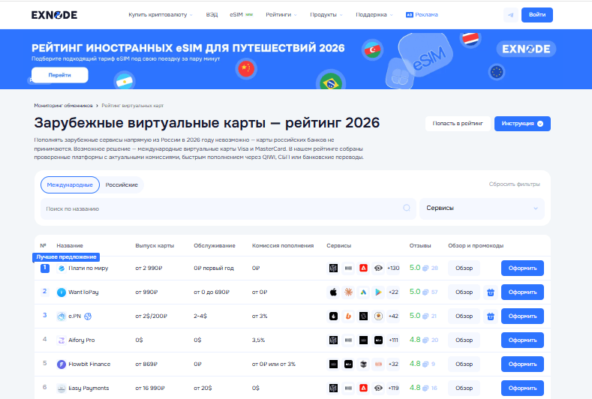Click Оформить for Плати по миру
This screenshot has width=592, height=399.
point(523,268)
